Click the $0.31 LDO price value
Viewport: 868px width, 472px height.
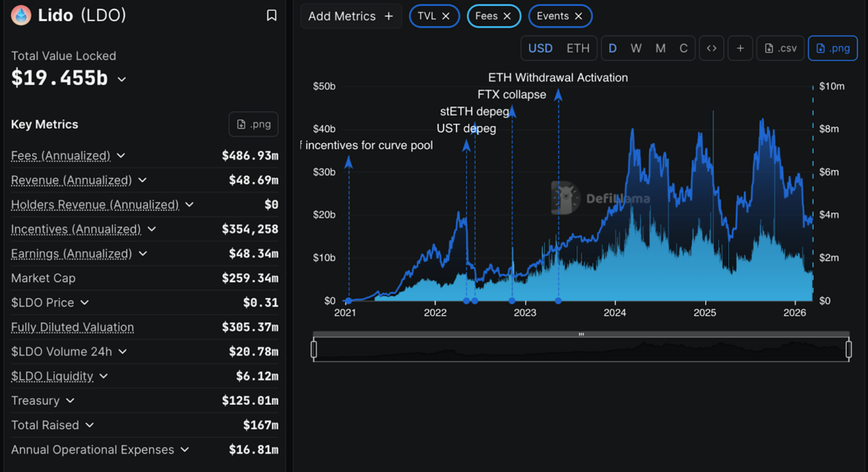coord(260,302)
